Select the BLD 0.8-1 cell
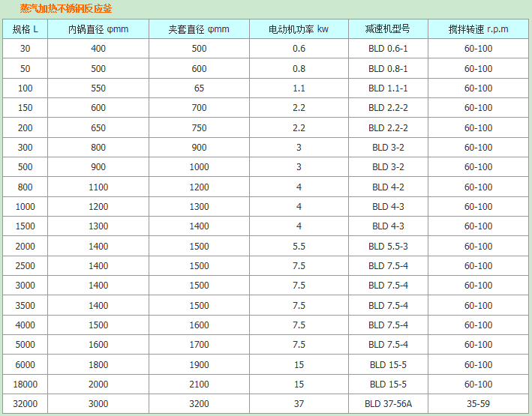Screen dimensions: 532x416 (388, 68)
